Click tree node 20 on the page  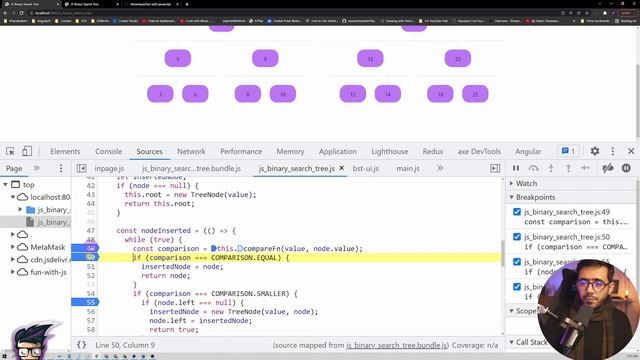pos(458,58)
